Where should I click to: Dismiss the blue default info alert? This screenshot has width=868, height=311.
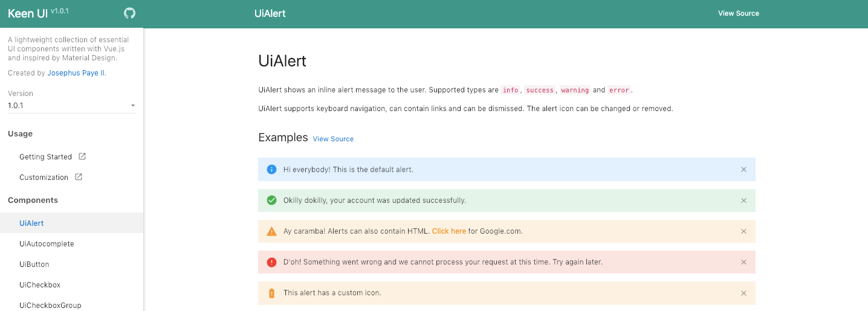point(743,170)
